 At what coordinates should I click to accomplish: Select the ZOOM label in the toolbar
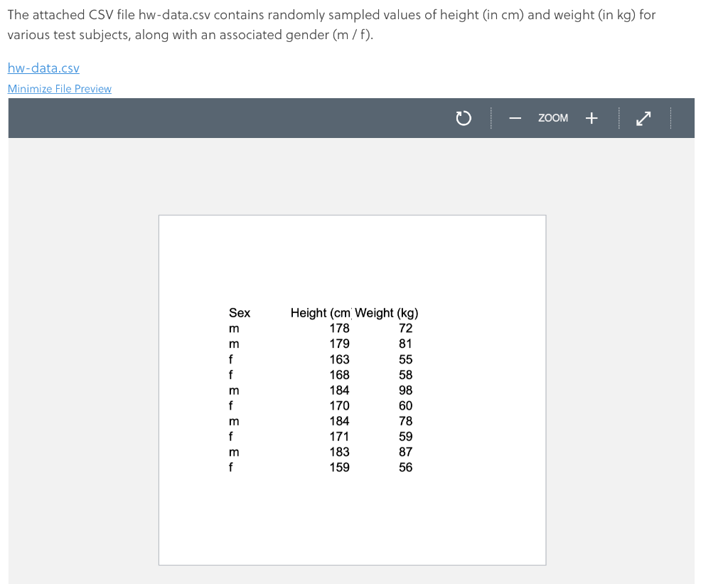(553, 118)
